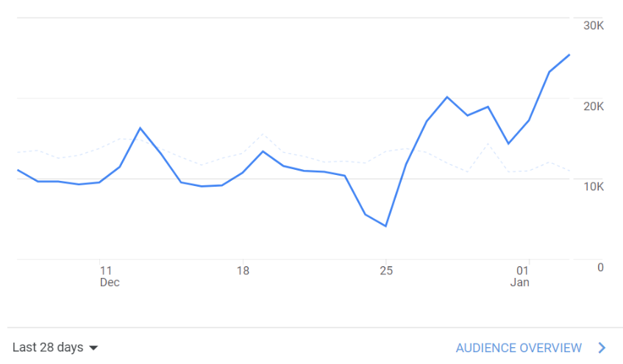
Task: Click the dotted comparison line peak near 18
Action: click(263, 135)
